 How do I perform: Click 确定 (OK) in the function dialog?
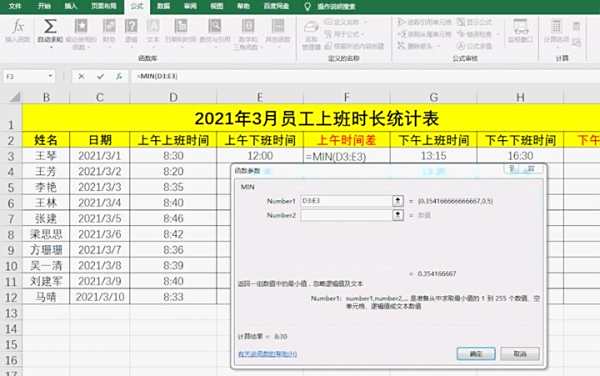[x=476, y=354]
